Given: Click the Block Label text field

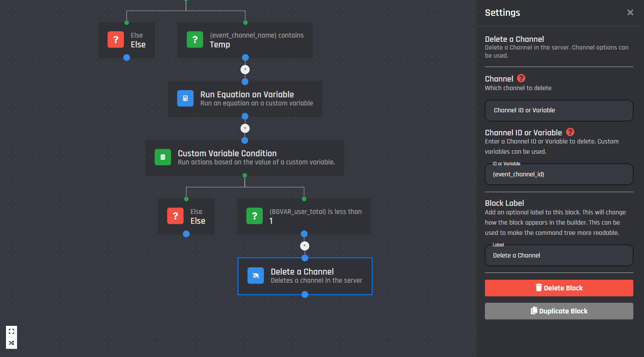Looking at the screenshot, I should (559, 255).
